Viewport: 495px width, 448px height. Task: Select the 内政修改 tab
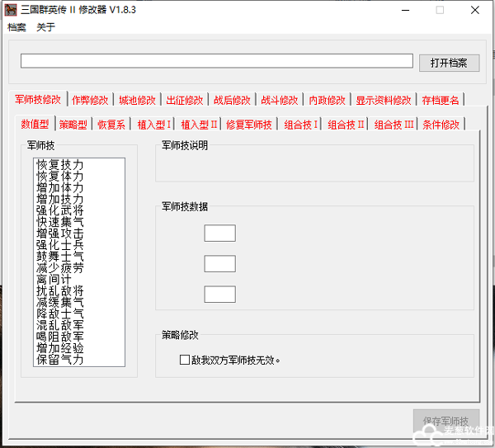tap(328, 100)
